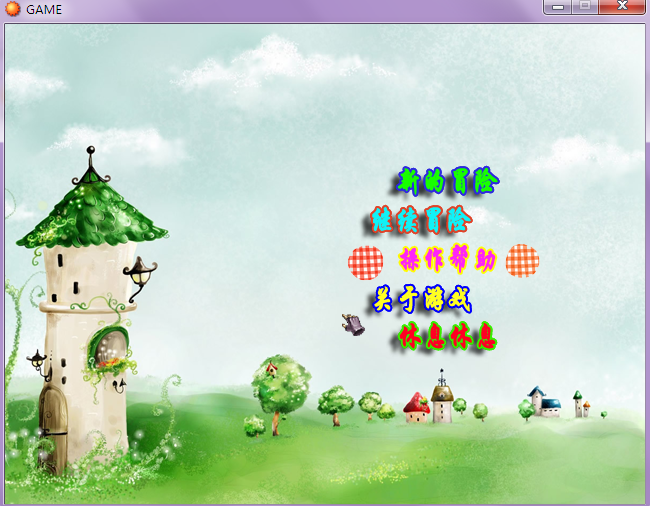Close the GAME window

pyautogui.click(x=622, y=7)
